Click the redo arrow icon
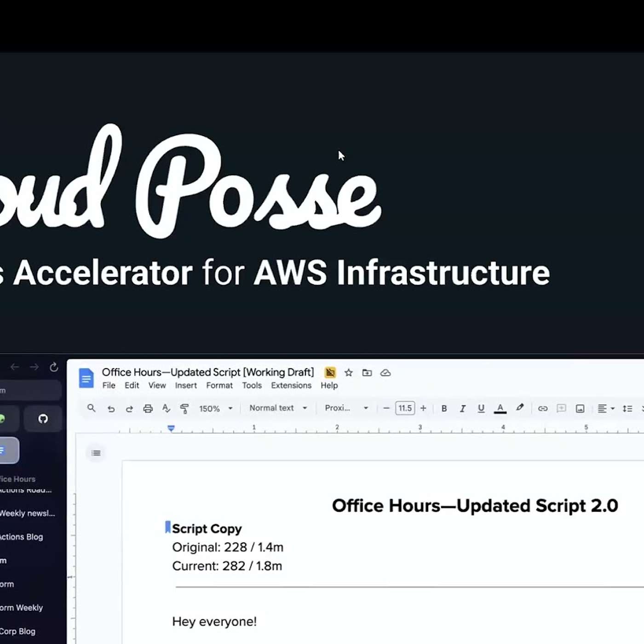This screenshot has height=644, width=644. [129, 408]
